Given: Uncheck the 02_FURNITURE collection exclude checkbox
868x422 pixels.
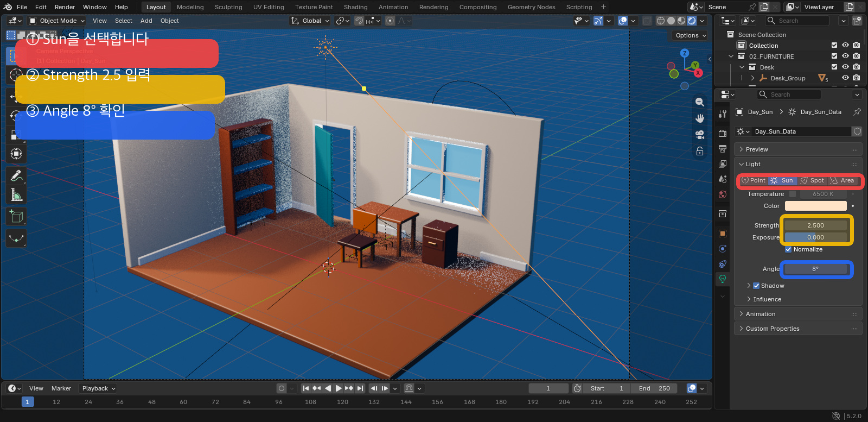Looking at the screenshot, I should pyautogui.click(x=834, y=56).
